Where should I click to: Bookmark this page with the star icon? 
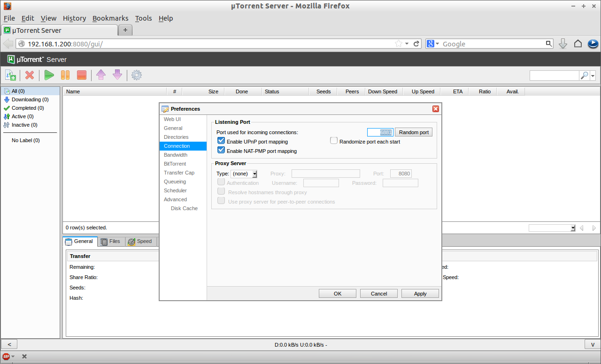click(x=399, y=44)
